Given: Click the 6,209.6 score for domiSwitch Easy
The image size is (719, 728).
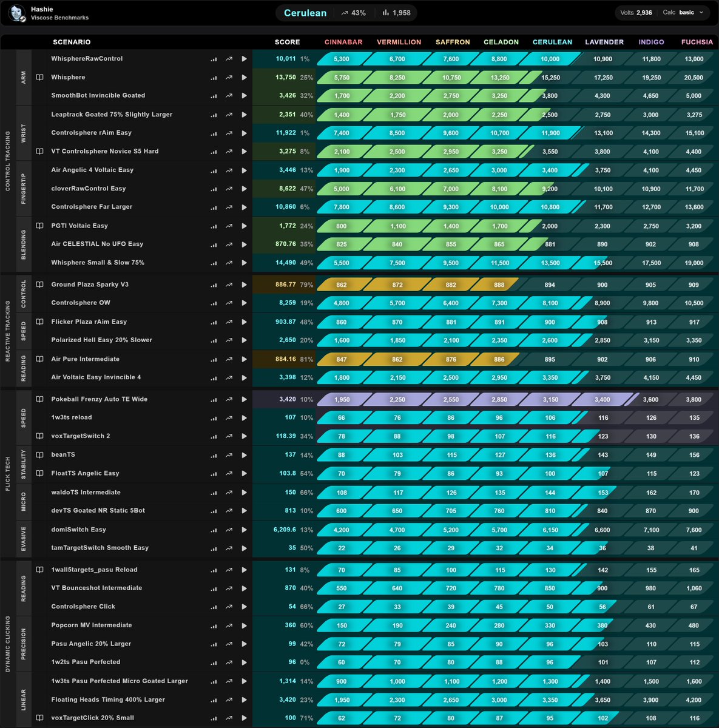Looking at the screenshot, I should point(285,530).
